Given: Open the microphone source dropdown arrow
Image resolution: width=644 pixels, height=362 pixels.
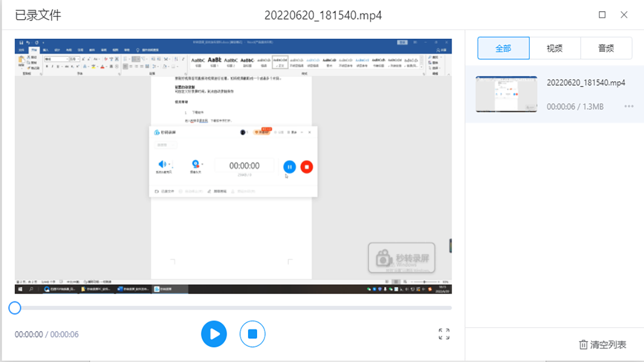Looking at the screenshot, I should [x=170, y=164].
